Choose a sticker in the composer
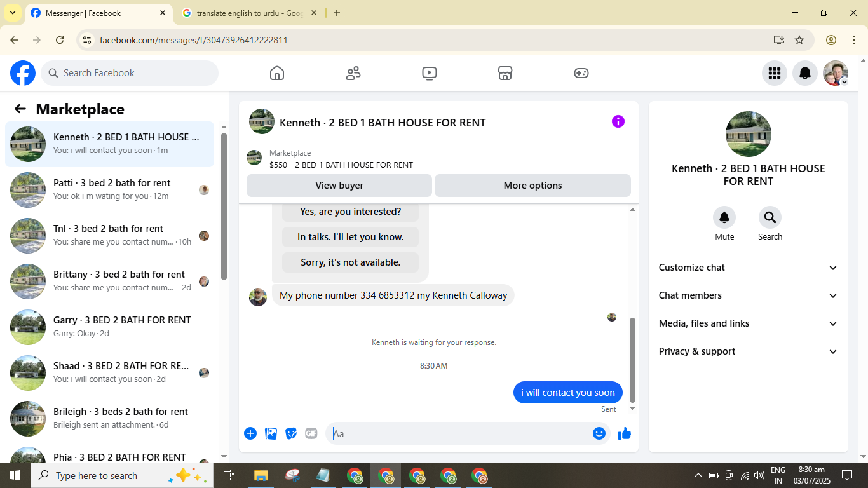This screenshot has height=488, width=868. coord(291,433)
